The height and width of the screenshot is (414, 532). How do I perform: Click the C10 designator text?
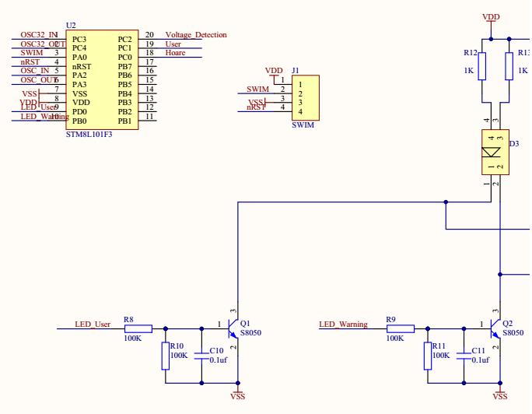click(216, 350)
